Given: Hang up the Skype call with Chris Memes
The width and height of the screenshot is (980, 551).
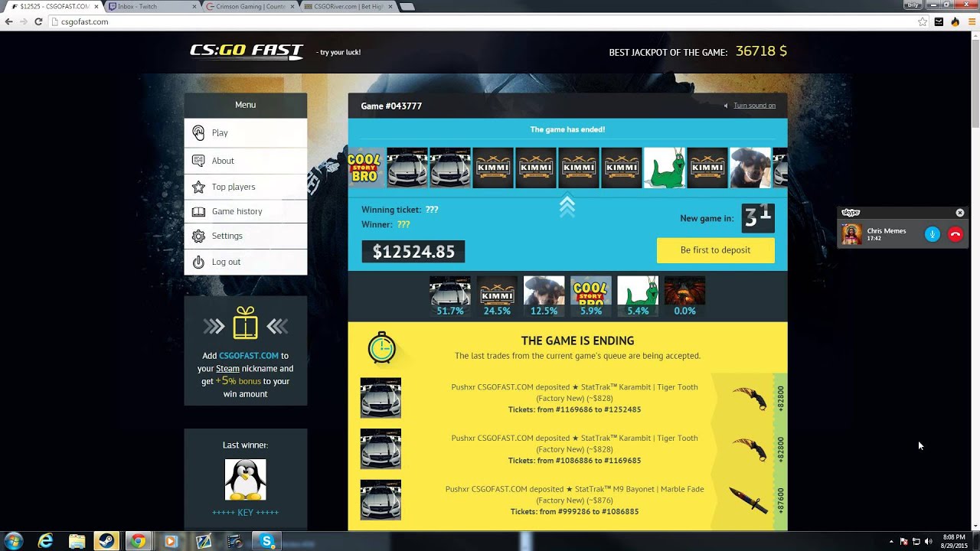Looking at the screenshot, I should (x=955, y=235).
